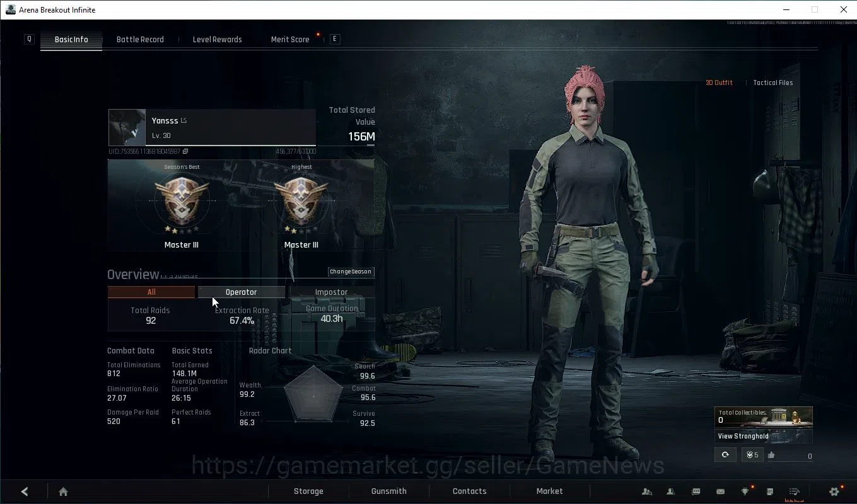Click View Stronghold

point(763,436)
